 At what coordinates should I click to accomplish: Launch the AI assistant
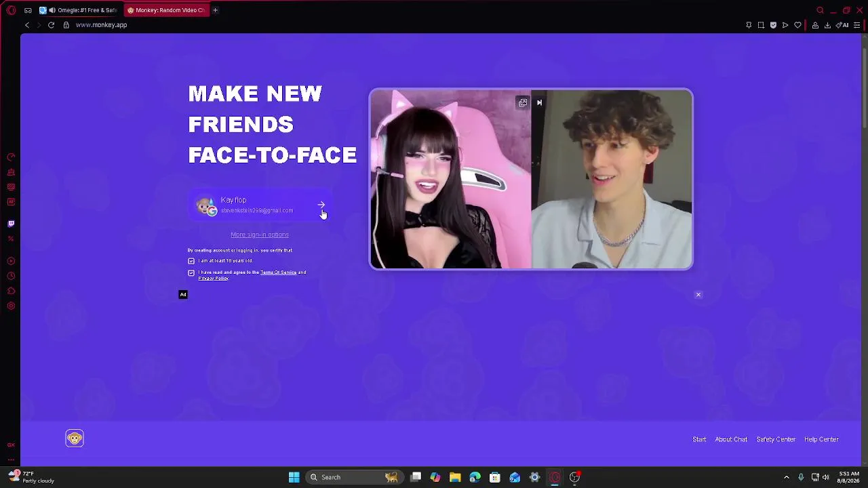843,25
